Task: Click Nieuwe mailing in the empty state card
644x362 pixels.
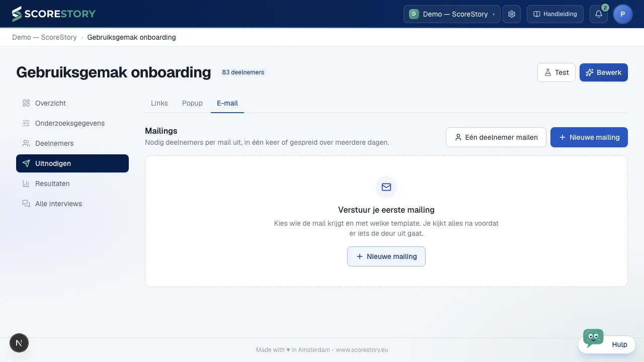Action: tap(386, 256)
